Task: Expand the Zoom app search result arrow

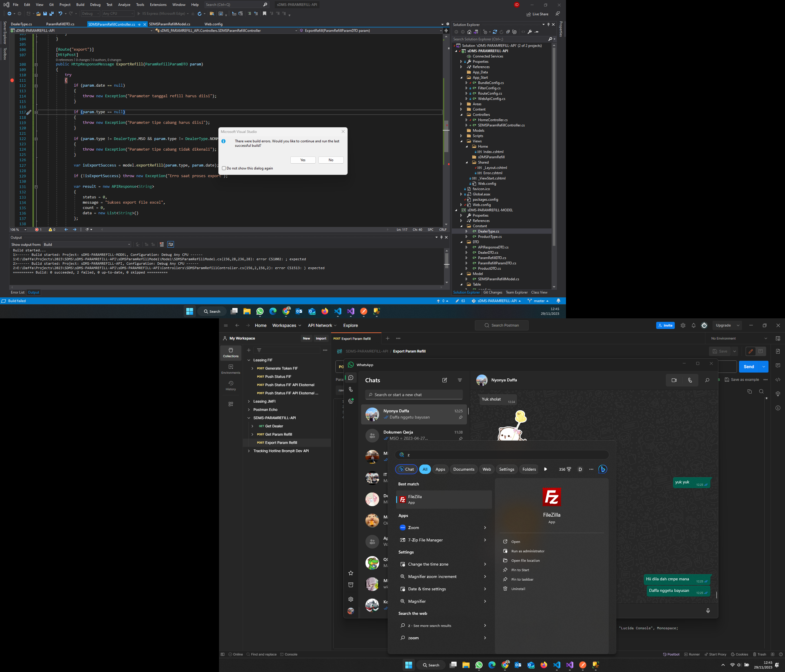Action: coord(485,528)
